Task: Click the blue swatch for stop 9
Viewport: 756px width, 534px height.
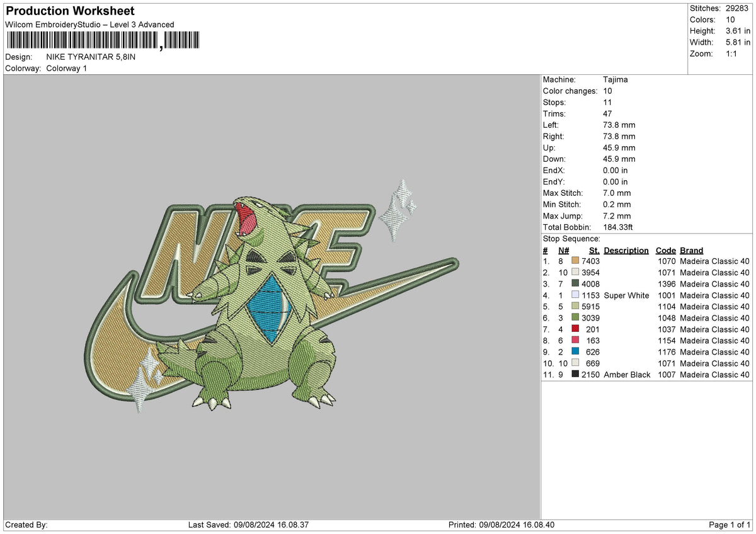Action: point(576,352)
